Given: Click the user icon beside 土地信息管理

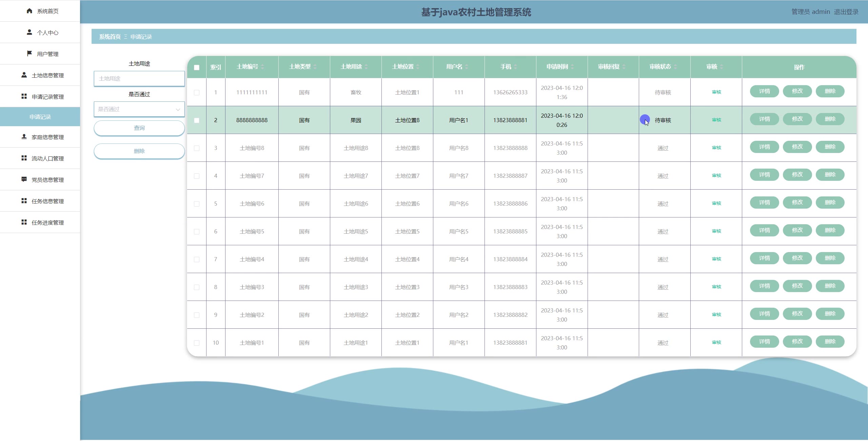Looking at the screenshot, I should [24, 75].
